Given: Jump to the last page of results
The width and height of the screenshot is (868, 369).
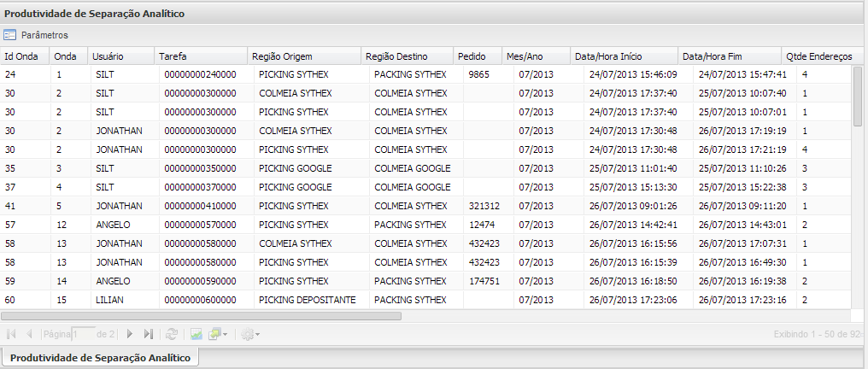Looking at the screenshot, I should coord(148,334).
